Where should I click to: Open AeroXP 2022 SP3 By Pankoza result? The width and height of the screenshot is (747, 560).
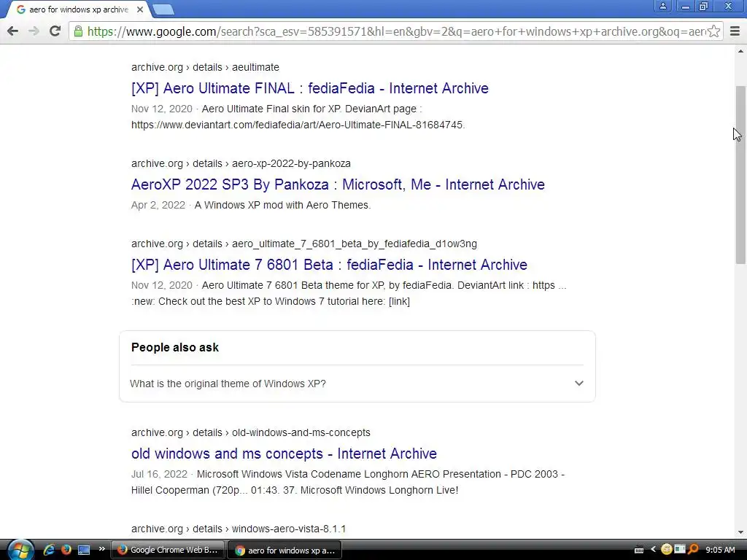pos(338,184)
